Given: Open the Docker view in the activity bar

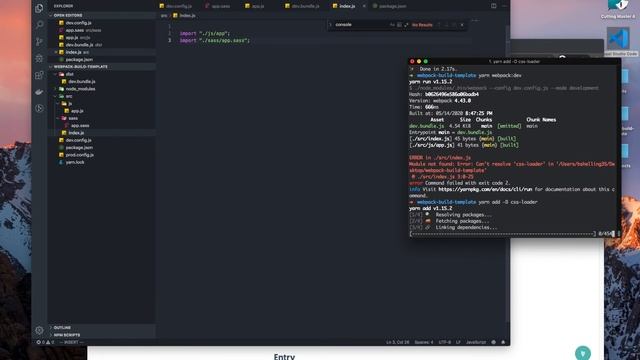Looking at the screenshot, I should (39, 91).
